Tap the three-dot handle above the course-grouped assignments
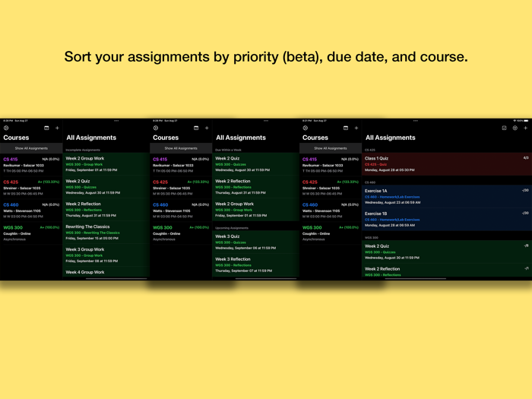This screenshot has width=532, height=399. pyautogui.click(x=416, y=120)
